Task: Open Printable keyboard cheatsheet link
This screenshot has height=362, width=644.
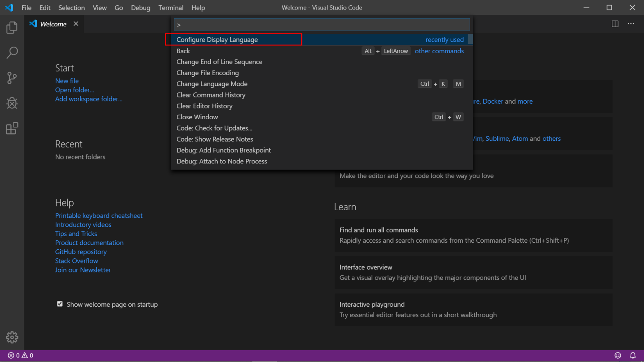Action: coord(99,215)
